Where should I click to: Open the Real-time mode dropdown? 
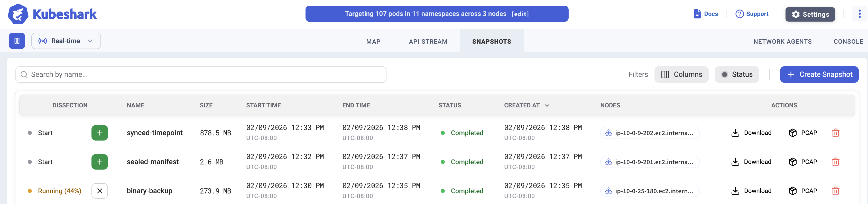click(x=66, y=41)
